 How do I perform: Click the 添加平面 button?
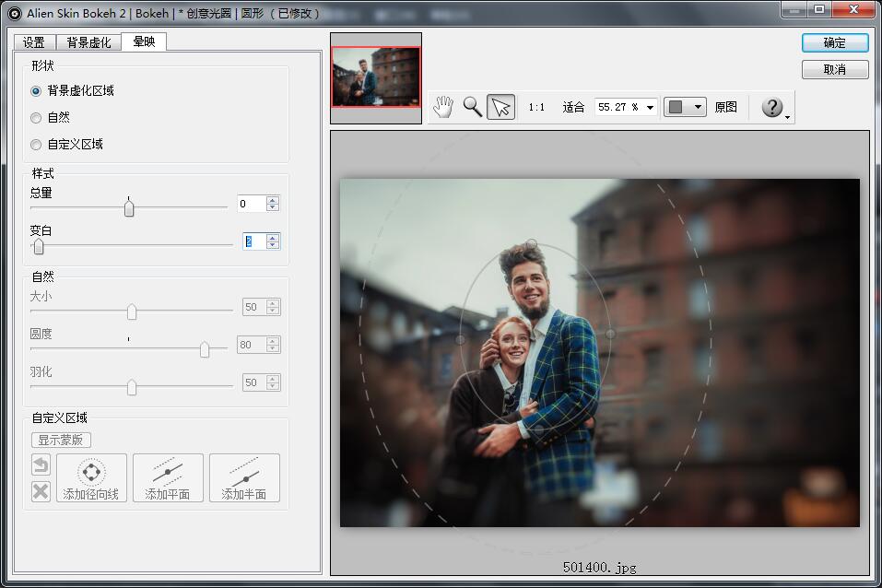coord(168,477)
